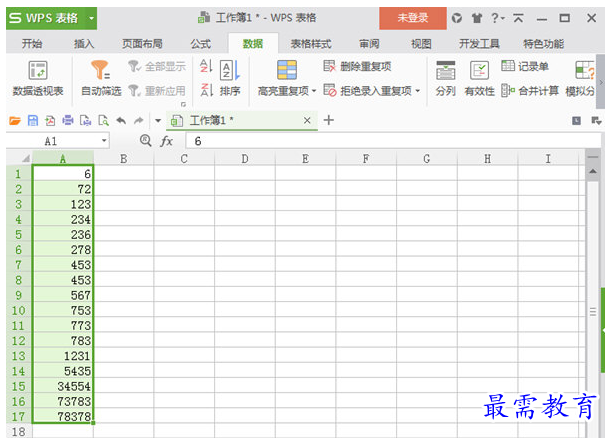
Task: Switch to the 开始 (Home) tab
Action: [32, 44]
